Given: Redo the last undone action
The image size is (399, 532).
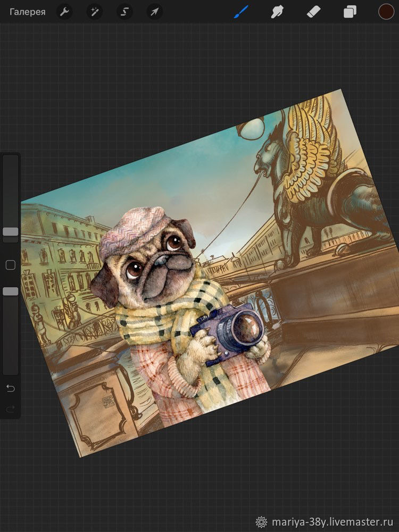Looking at the screenshot, I should tap(11, 409).
